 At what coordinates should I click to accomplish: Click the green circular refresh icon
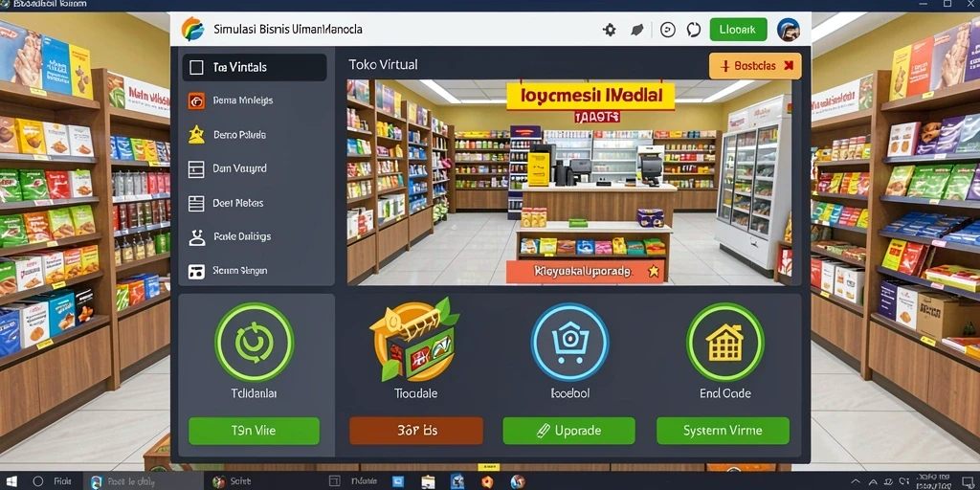pos(254,342)
